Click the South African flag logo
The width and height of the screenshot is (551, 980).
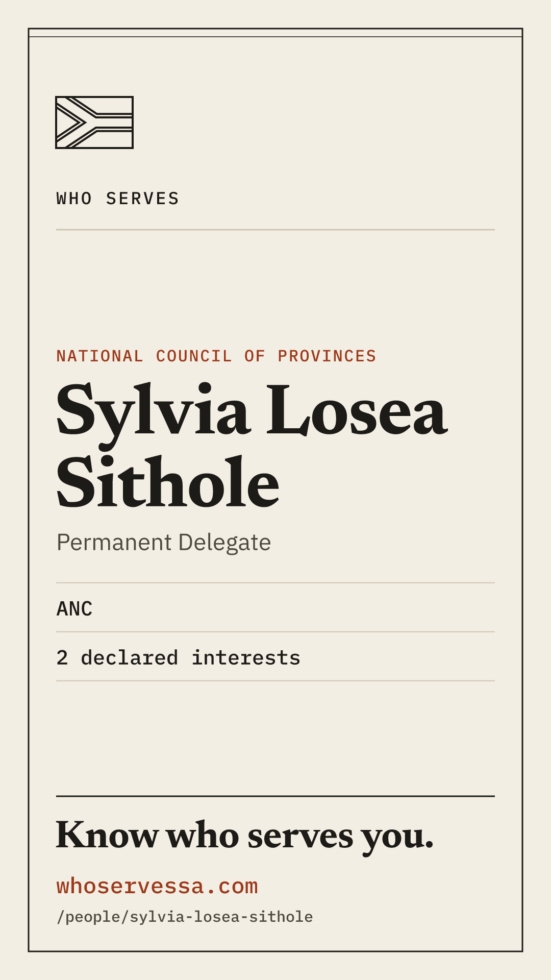94,122
